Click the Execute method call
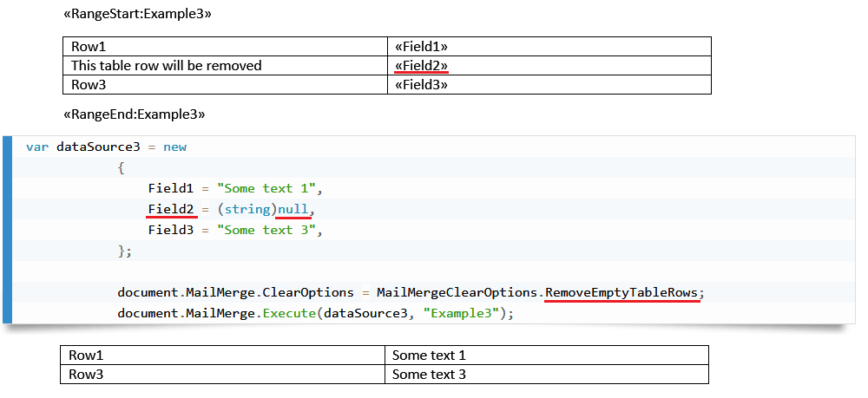The width and height of the screenshot is (868, 398). tap(285, 313)
